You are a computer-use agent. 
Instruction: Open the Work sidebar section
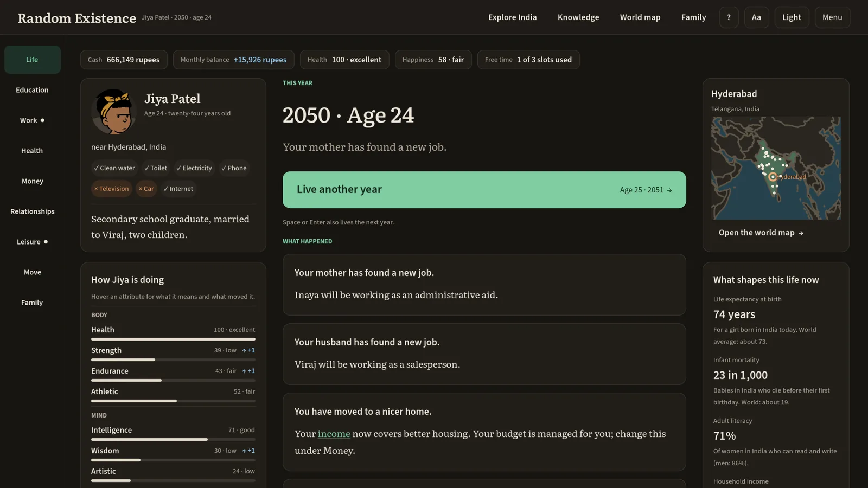(33, 120)
